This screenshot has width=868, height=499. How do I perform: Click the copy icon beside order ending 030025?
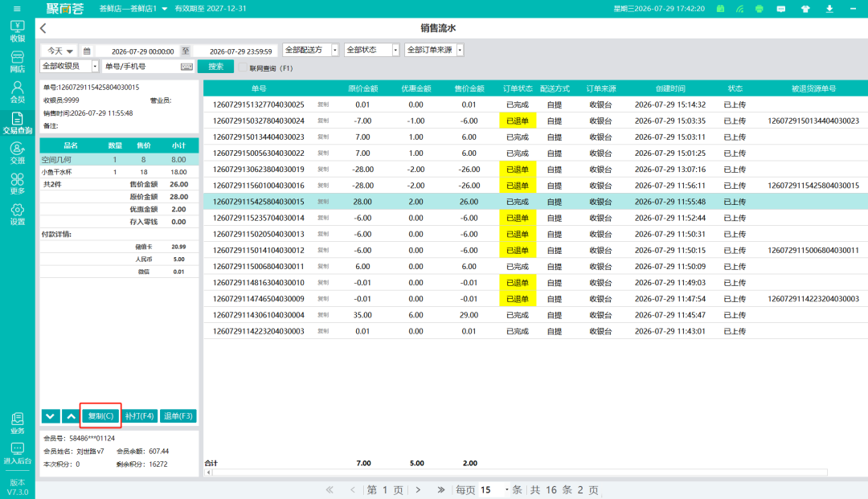[323, 104]
